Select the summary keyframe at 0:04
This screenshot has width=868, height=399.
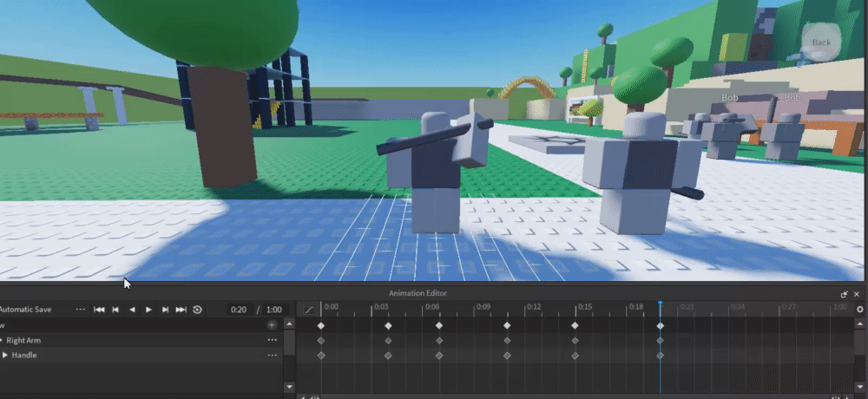(388, 326)
